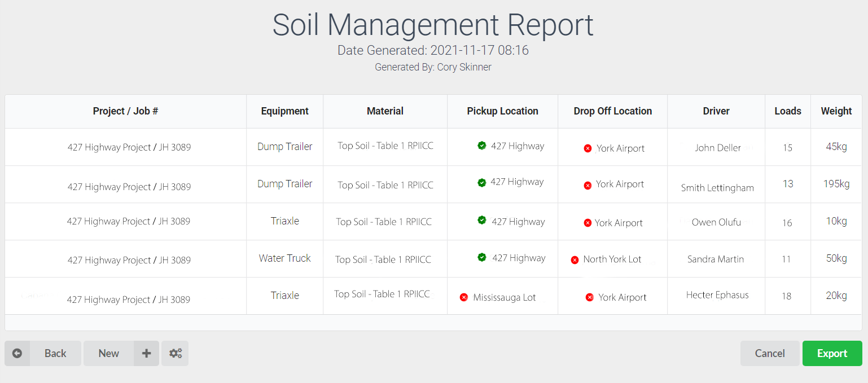
Task: Click red X beside York Airport in Smith Lettingham row
Action: click(588, 185)
